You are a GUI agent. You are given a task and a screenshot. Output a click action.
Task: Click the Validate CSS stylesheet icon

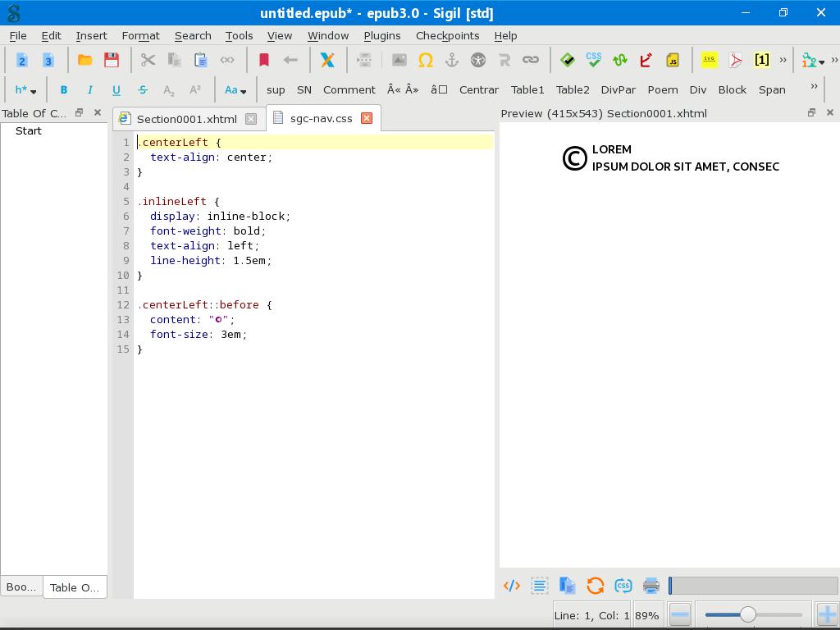[593, 60]
